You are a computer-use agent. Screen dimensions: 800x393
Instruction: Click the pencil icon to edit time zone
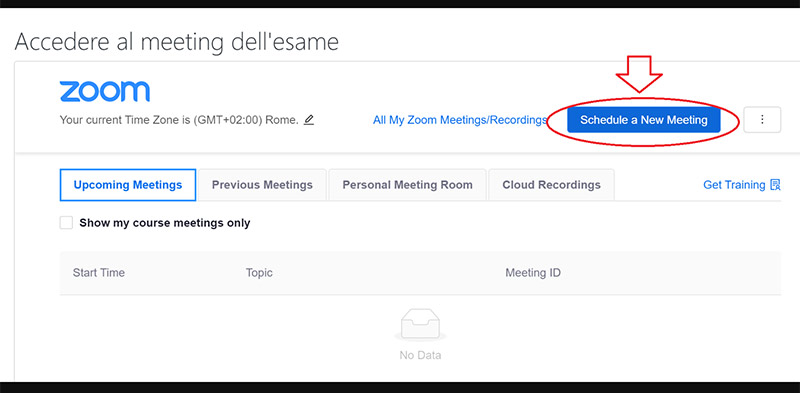coord(309,120)
